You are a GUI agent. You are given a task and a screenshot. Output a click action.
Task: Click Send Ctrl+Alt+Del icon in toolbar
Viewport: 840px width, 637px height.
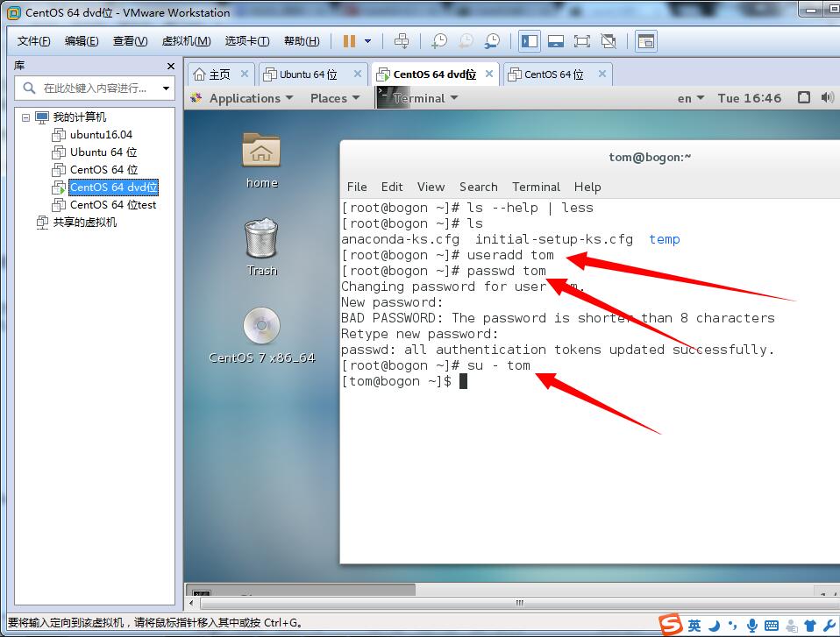click(402, 41)
